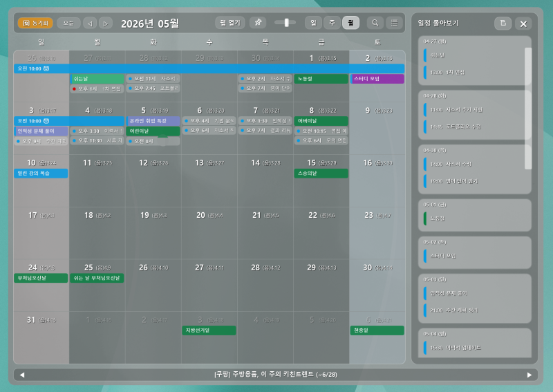Open the 부처님오신날 event on May 24
Screen dimensions: 553x392
41,278
